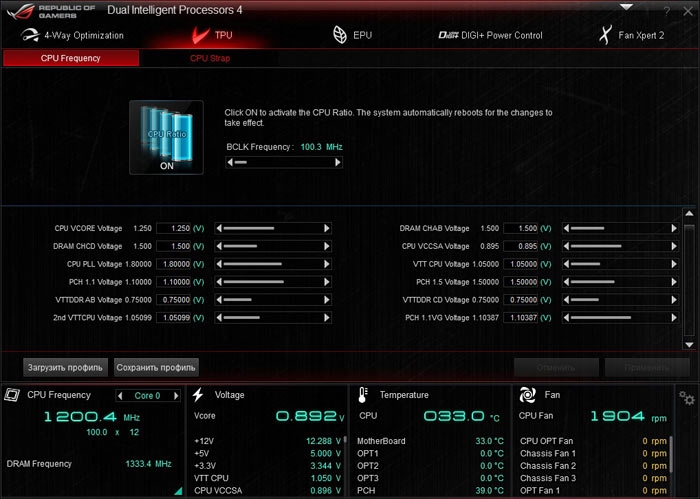Click the Temperature thermometer icon

click(x=363, y=395)
